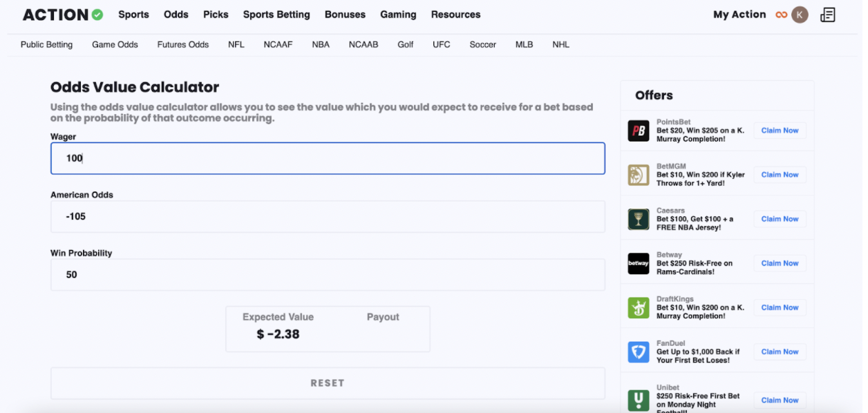Switch to the Payout view
The image size is (868, 413).
pos(383,317)
